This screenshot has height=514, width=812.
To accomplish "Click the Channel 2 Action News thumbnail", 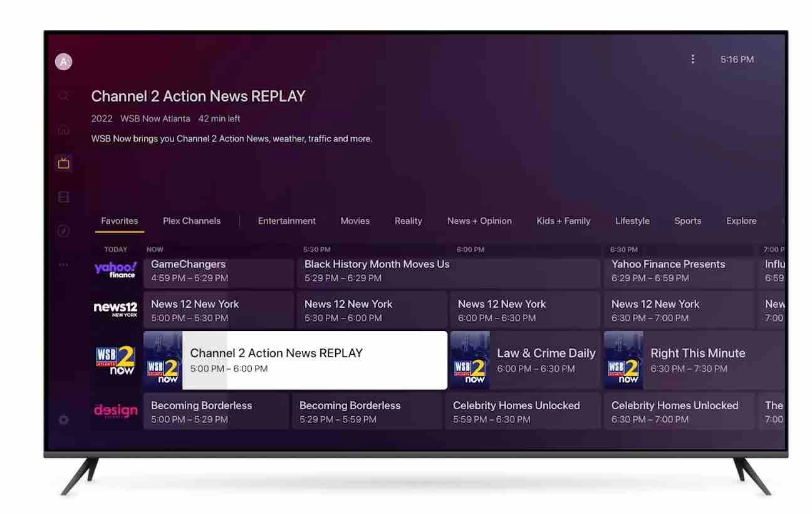I will pos(163,360).
